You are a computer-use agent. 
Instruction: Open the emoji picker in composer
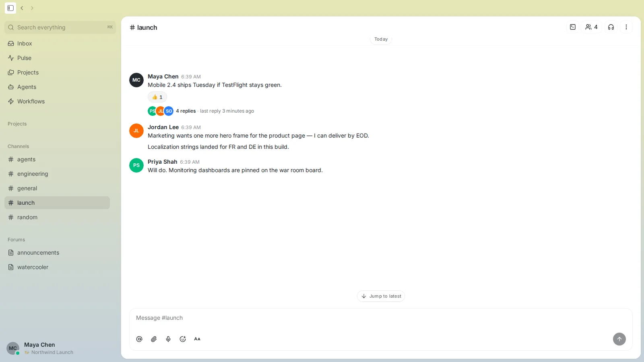[183, 339]
